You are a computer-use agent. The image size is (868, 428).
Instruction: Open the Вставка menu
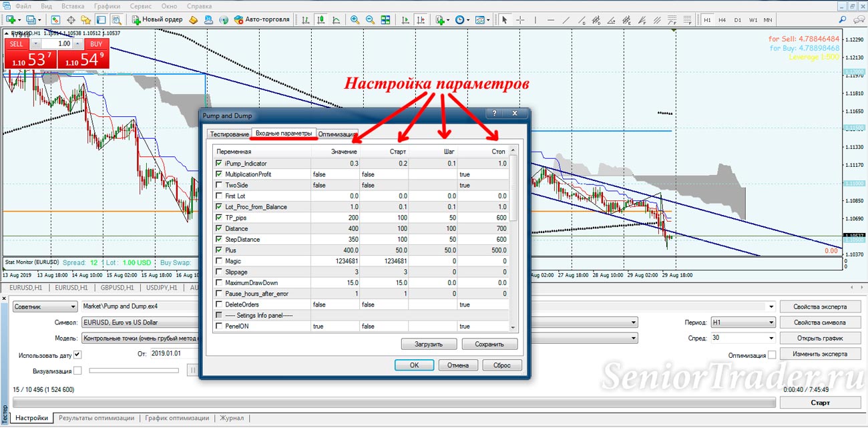click(x=71, y=5)
